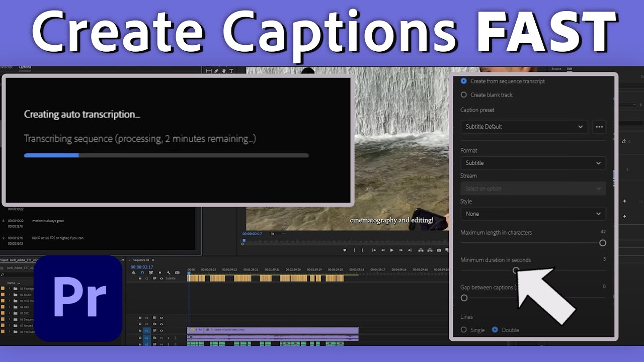
Task: Click the Lift button in monitor
Action: click(421, 250)
